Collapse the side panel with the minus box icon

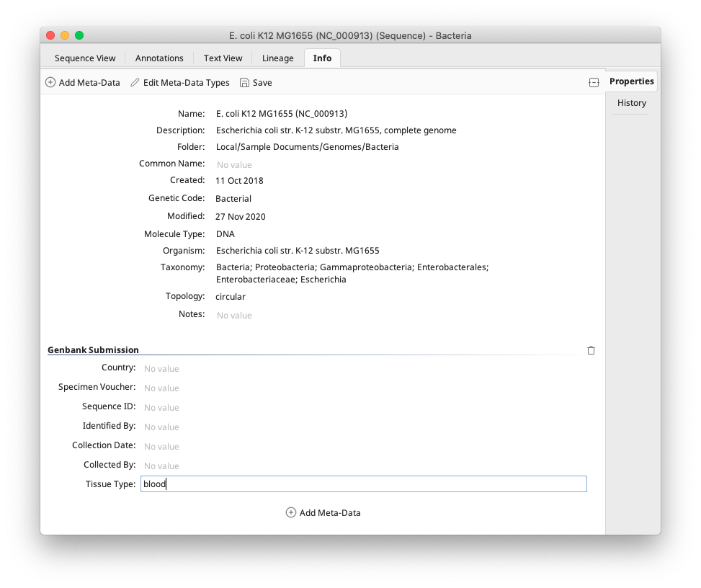(594, 82)
